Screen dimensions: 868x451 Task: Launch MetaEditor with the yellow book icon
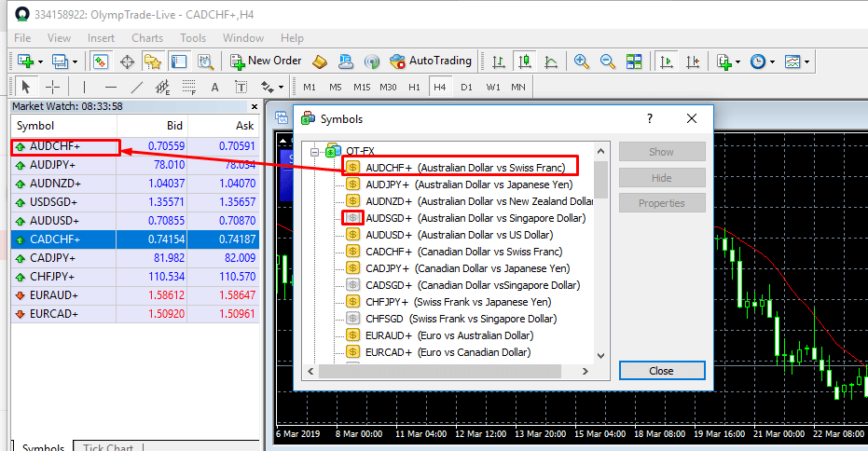(x=320, y=61)
